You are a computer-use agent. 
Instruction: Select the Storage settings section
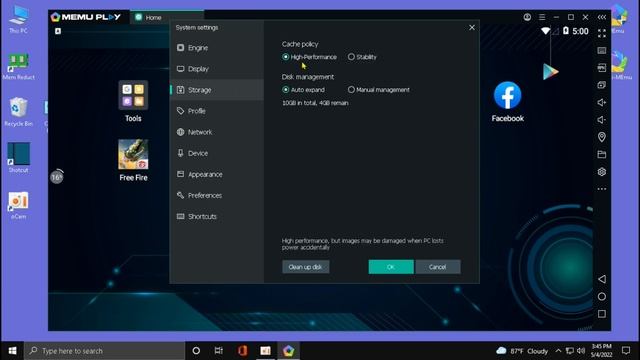click(217, 90)
